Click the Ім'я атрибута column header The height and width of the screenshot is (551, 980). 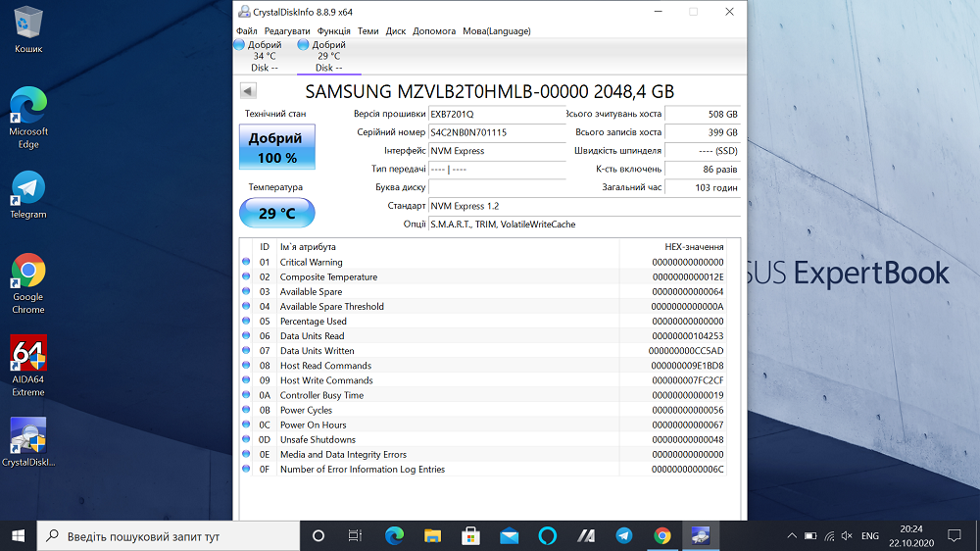coord(448,247)
